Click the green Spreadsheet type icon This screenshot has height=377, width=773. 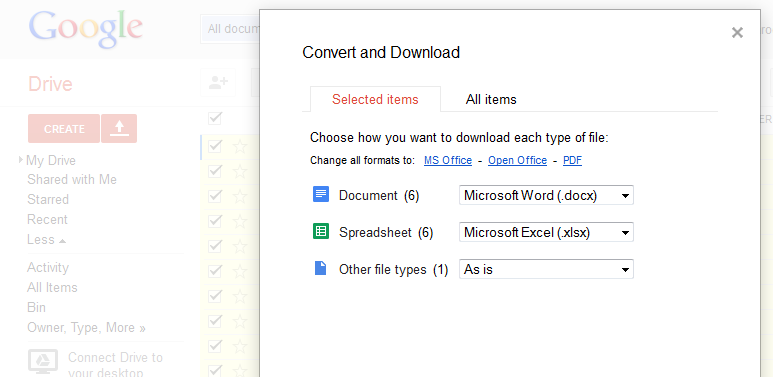[x=320, y=231]
